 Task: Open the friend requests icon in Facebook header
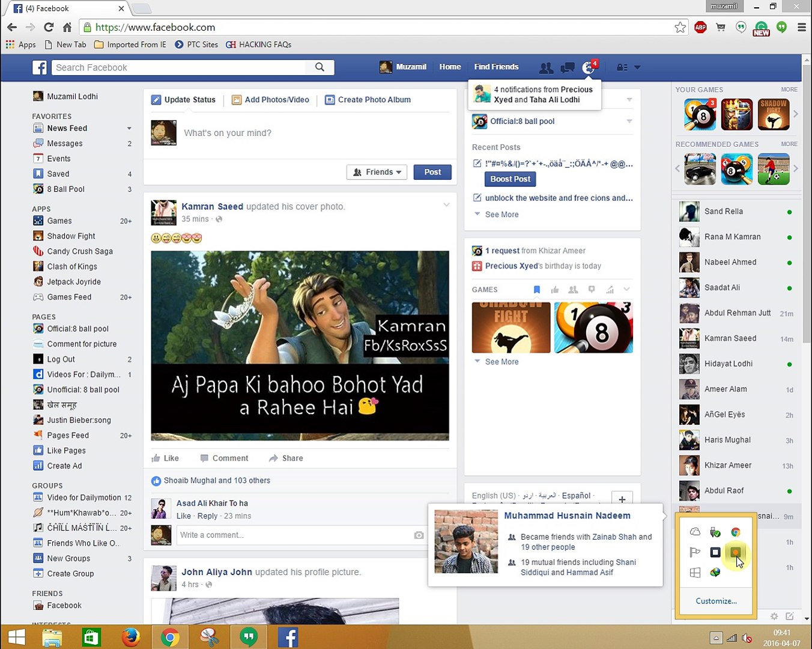point(546,68)
